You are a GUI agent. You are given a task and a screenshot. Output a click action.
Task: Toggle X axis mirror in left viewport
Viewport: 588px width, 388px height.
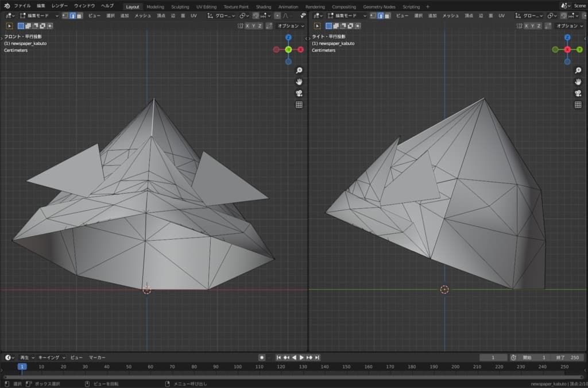click(x=247, y=26)
